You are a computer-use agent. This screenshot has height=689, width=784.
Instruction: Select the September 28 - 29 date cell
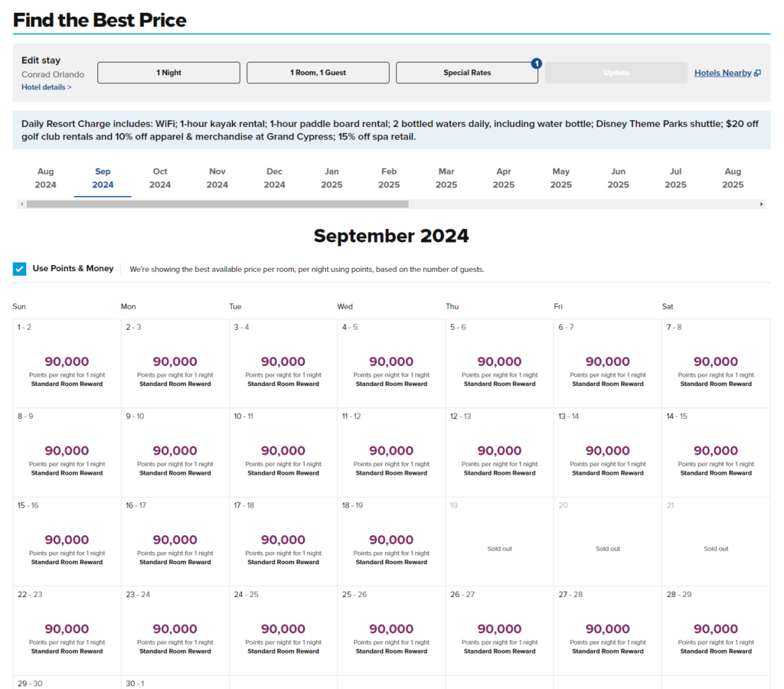pos(716,631)
